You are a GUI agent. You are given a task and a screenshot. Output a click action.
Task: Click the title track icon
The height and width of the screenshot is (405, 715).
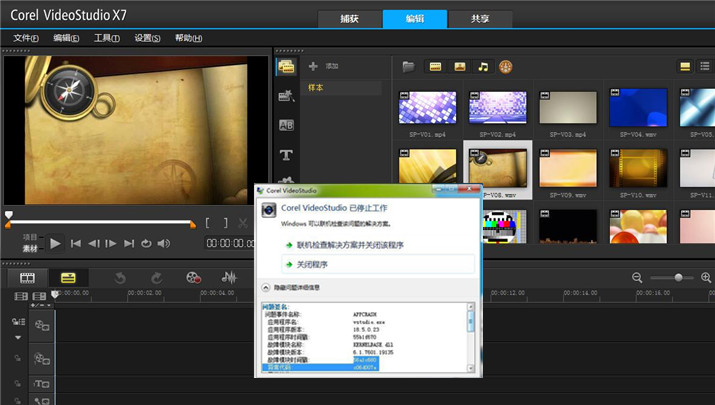pos(42,384)
